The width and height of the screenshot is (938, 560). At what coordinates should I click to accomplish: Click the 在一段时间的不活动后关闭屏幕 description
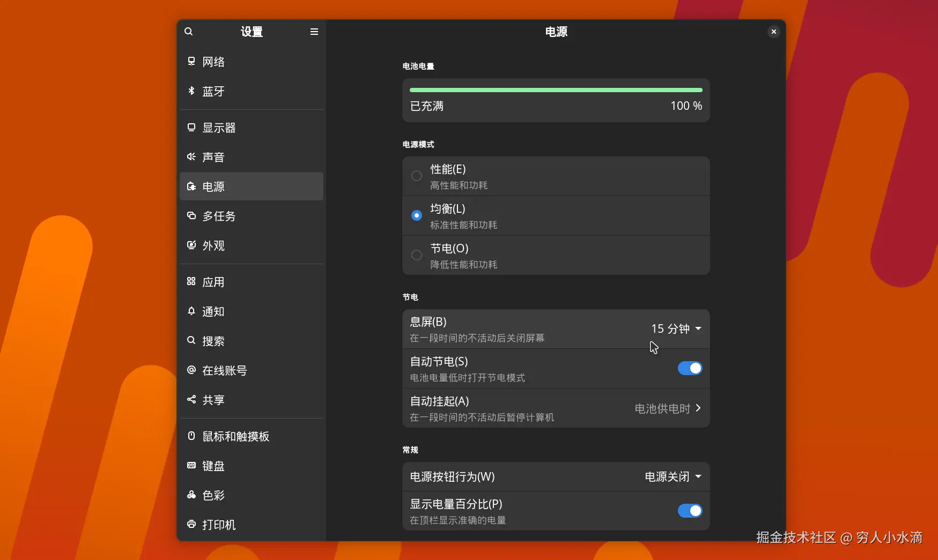[477, 338]
